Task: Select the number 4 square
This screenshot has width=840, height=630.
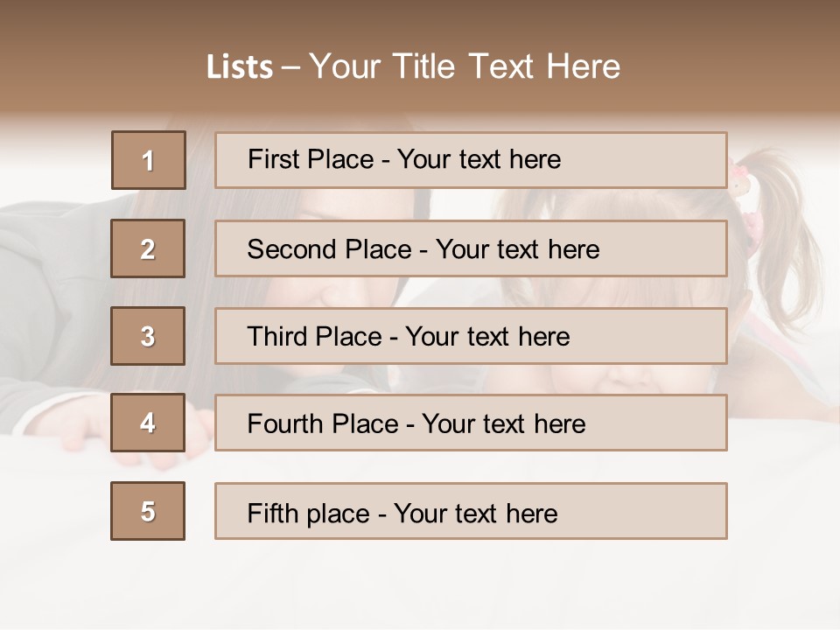Action: [148, 423]
